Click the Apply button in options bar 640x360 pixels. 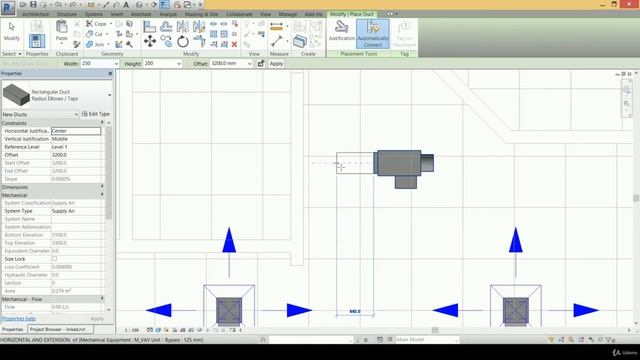tap(276, 64)
